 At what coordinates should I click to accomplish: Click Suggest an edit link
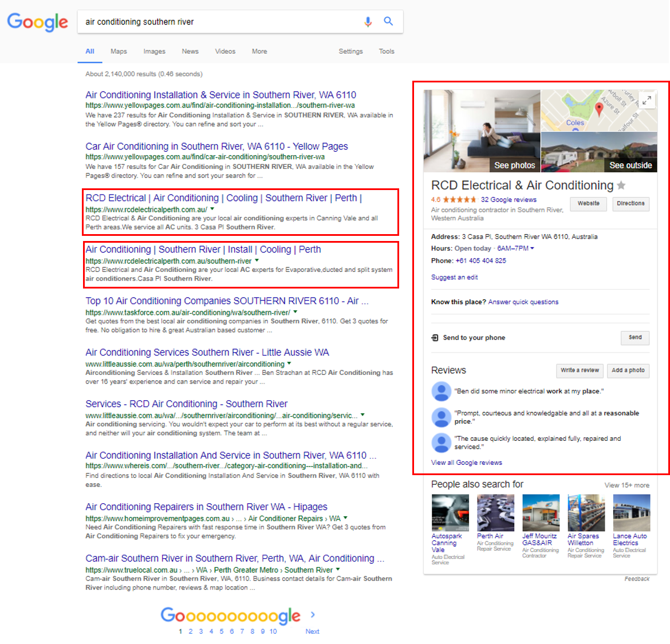click(454, 278)
